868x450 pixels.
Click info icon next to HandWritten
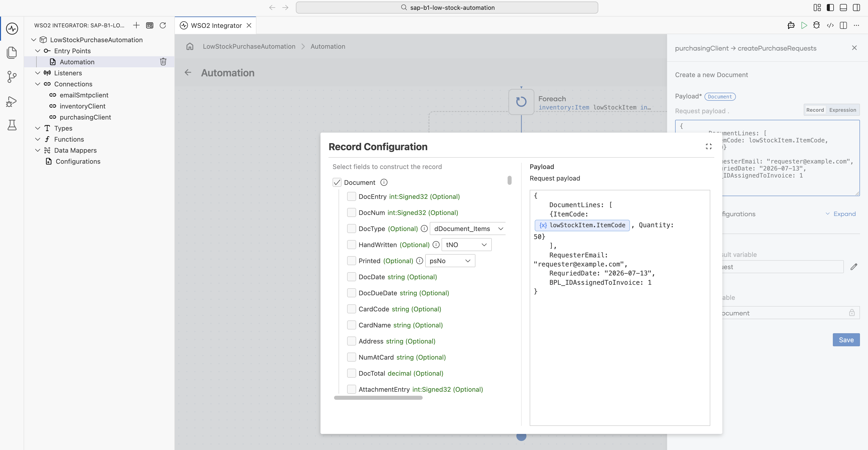click(436, 245)
